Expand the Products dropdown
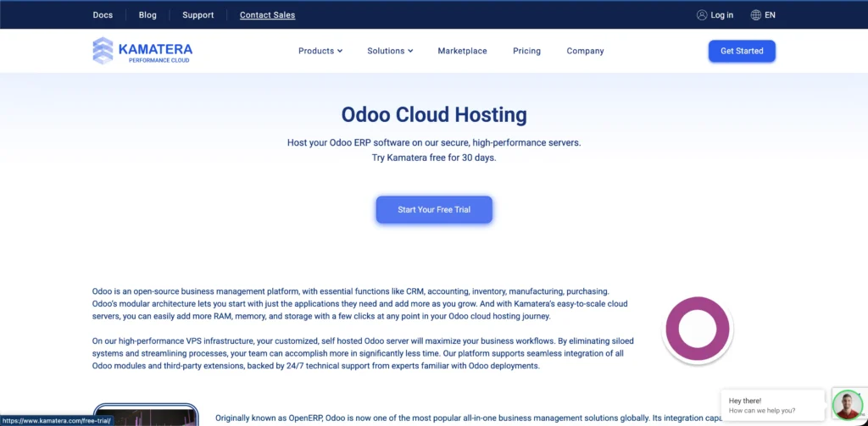This screenshot has width=868, height=426. tap(320, 51)
